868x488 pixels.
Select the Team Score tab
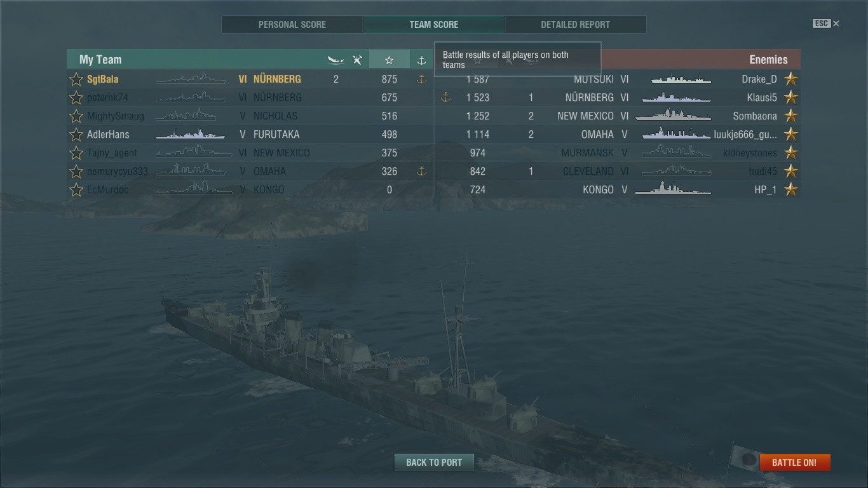tap(434, 25)
